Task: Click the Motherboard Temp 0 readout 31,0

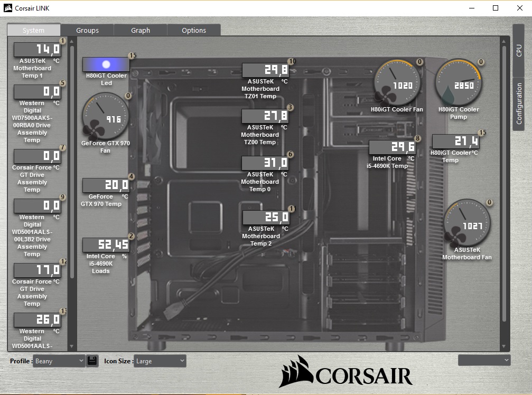Action: pos(265,163)
